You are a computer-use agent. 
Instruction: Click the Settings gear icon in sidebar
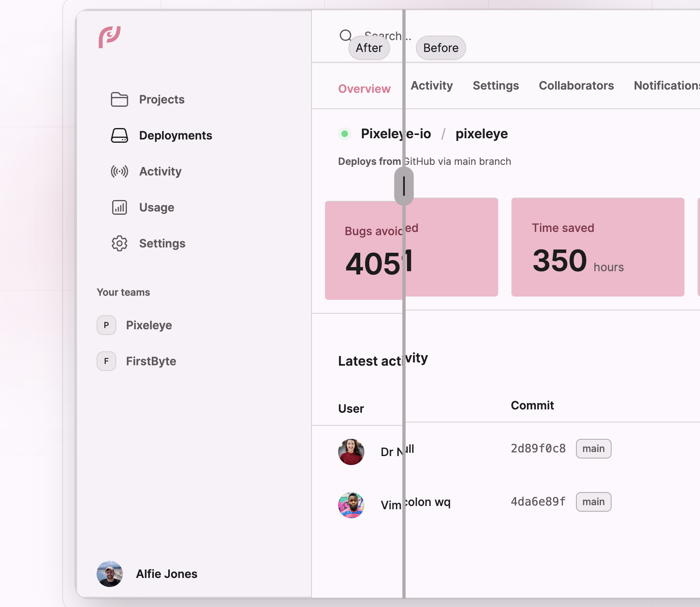tap(120, 243)
